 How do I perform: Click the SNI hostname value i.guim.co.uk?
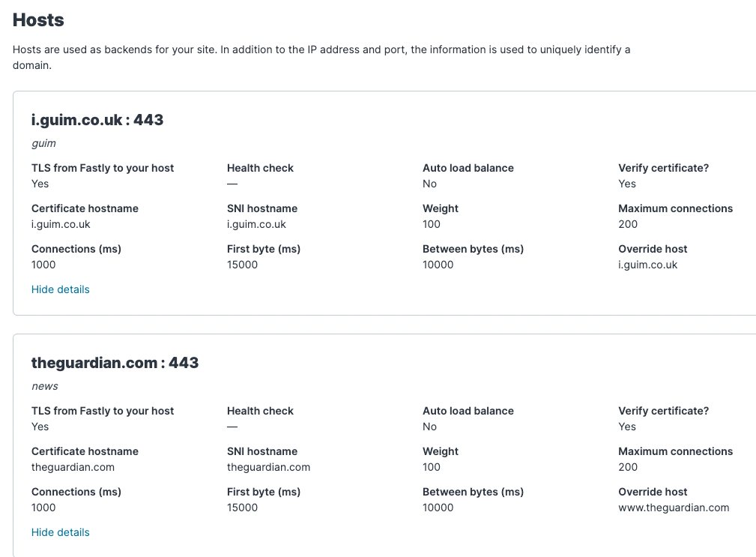(256, 224)
